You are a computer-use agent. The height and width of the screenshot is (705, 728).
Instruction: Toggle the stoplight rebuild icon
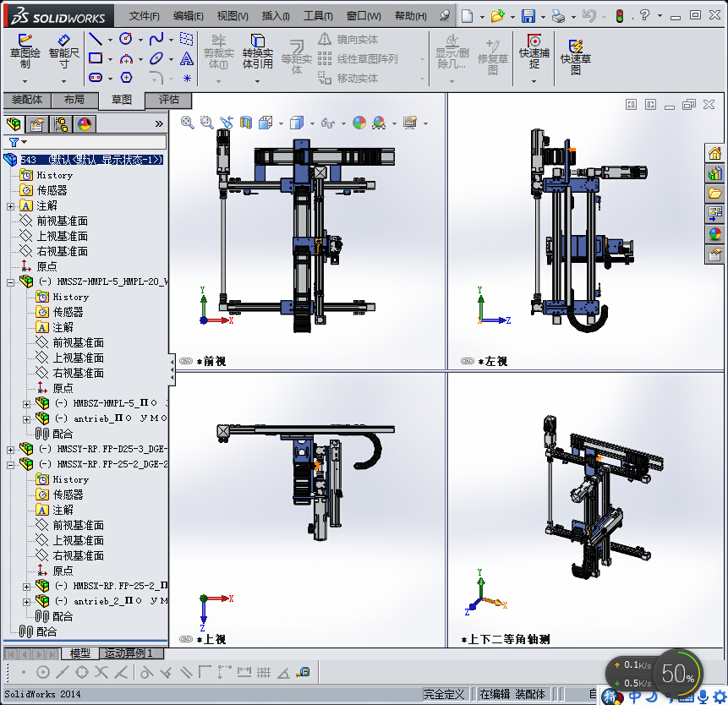click(x=620, y=16)
